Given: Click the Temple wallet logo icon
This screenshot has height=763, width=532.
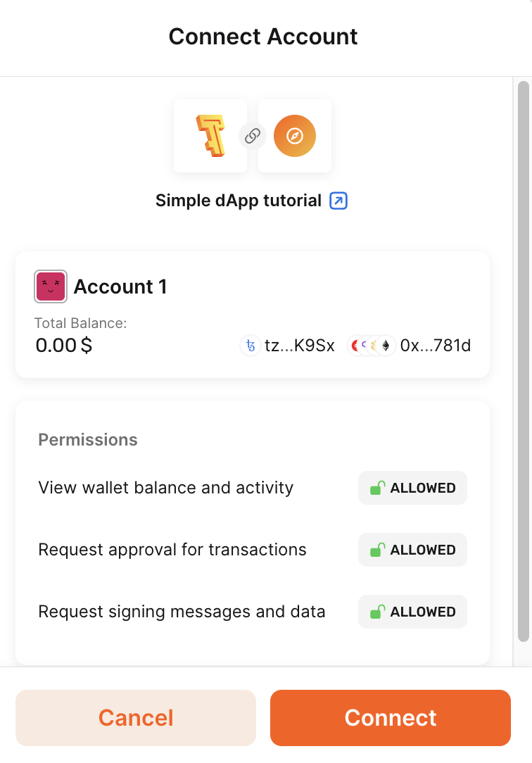Looking at the screenshot, I should [x=210, y=135].
